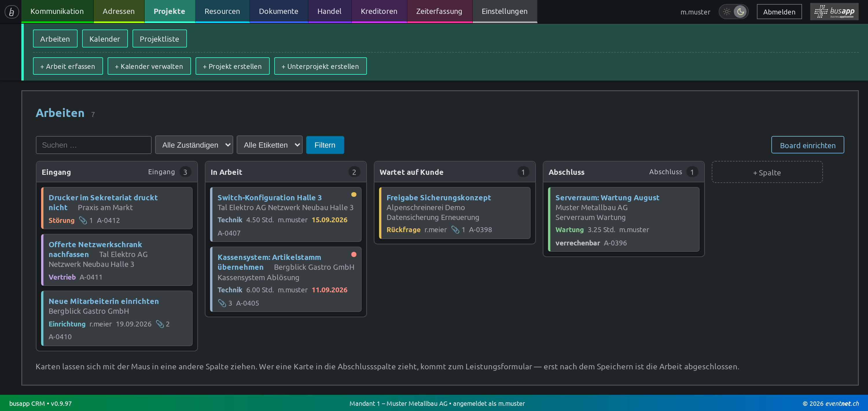Click + Unterprojekt erstellen button
The height and width of the screenshot is (411, 868).
click(x=320, y=66)
